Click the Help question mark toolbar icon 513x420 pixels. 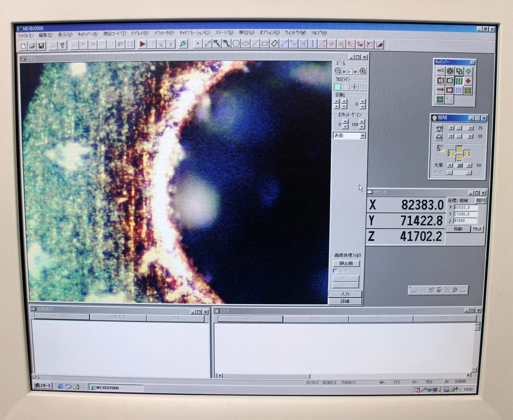click(63, 46)
